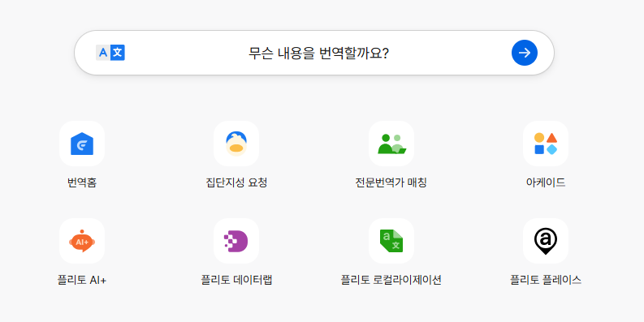
Task: Open the 플리토 데이터랩 purple D icon
Action: (x=236, y=241)
